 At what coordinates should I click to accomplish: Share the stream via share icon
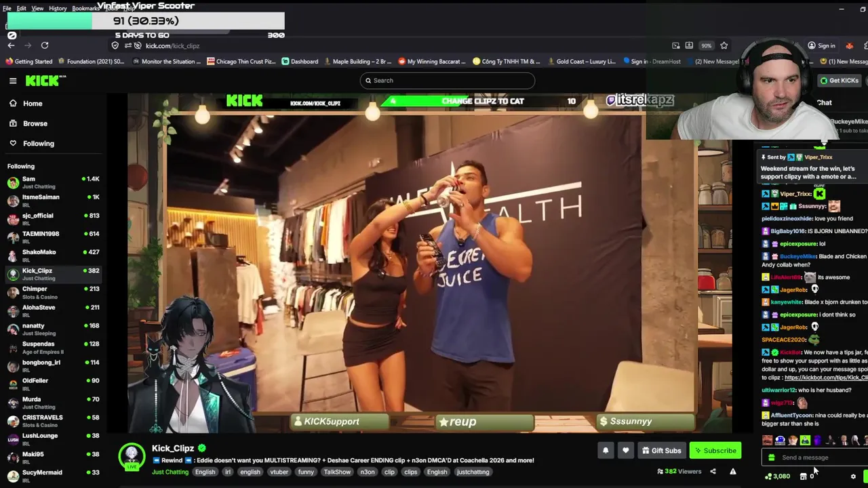[x=713, y=472]
